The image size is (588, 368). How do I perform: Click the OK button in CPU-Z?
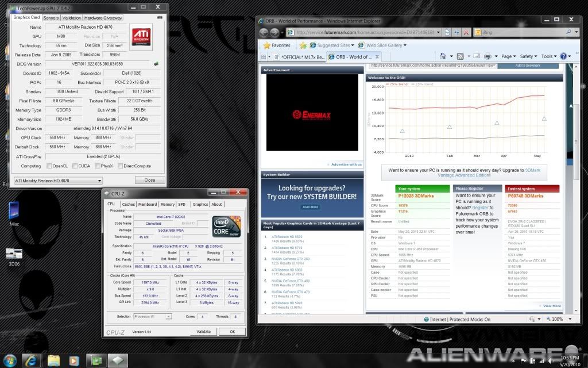point(232,332)
